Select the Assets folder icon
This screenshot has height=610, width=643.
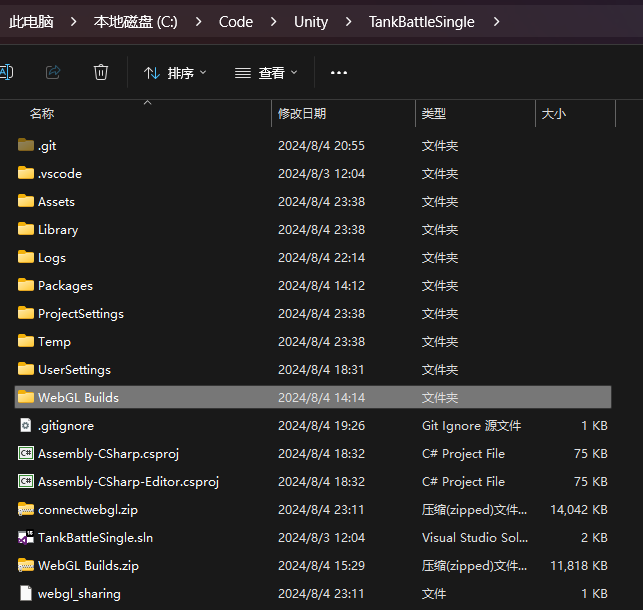tap(26, 201)
